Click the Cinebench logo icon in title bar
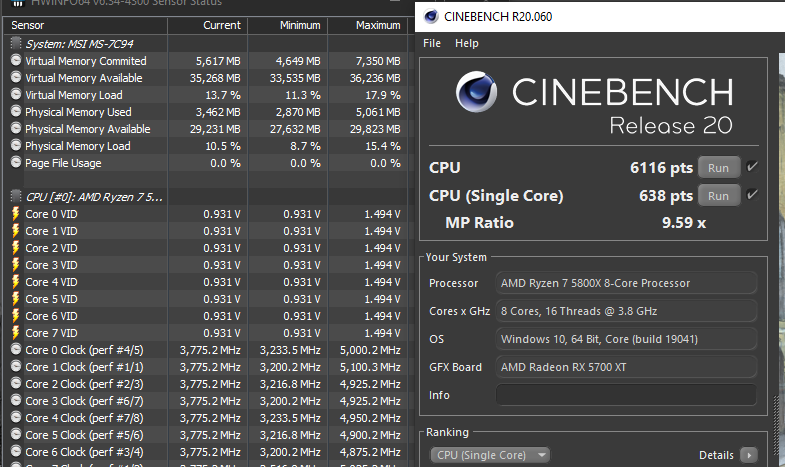This screenshot has height=467, width=785. [x=431, y=17]
